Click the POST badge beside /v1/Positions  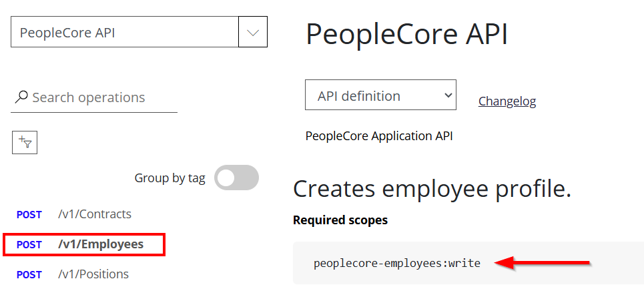[29, 275]
